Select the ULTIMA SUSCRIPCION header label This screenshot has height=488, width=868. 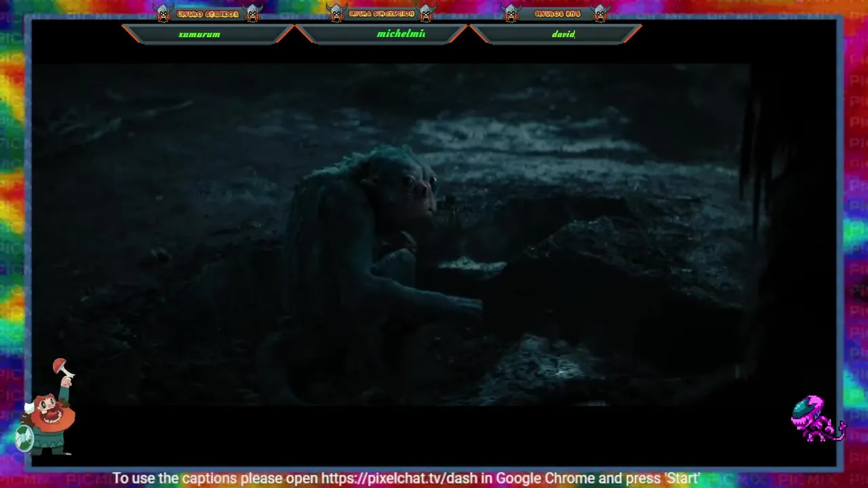[x=381, y=14]
